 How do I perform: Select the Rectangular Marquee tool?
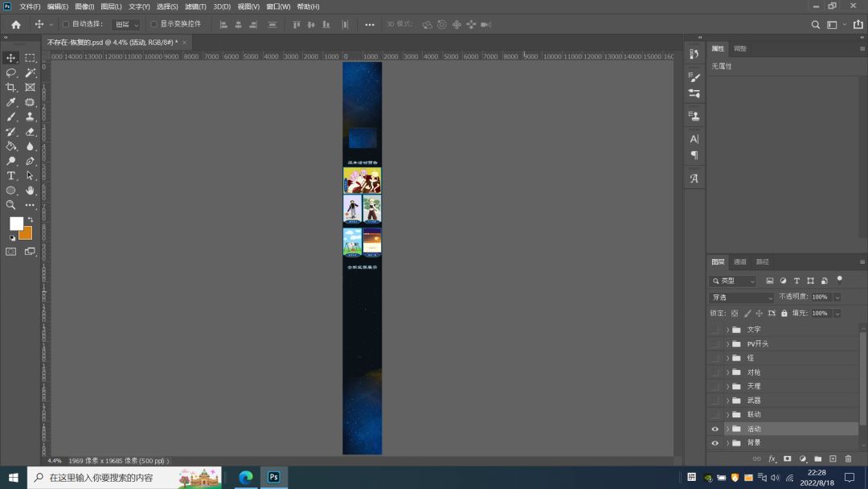(30, 58)
